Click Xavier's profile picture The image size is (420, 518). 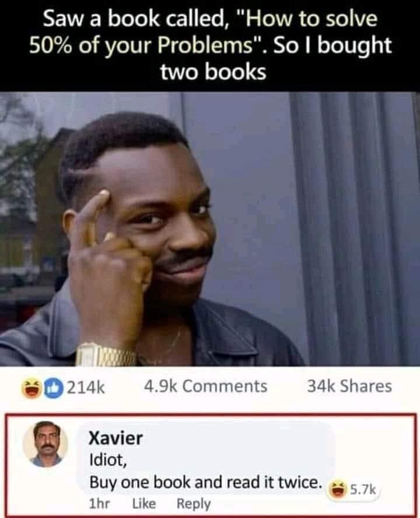point(45,444)
